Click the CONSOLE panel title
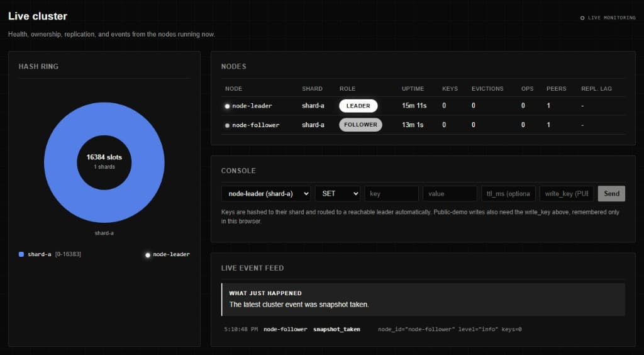The width and height of the screenshot is (644, 355). pyautogui.click(x=238, y=171)
